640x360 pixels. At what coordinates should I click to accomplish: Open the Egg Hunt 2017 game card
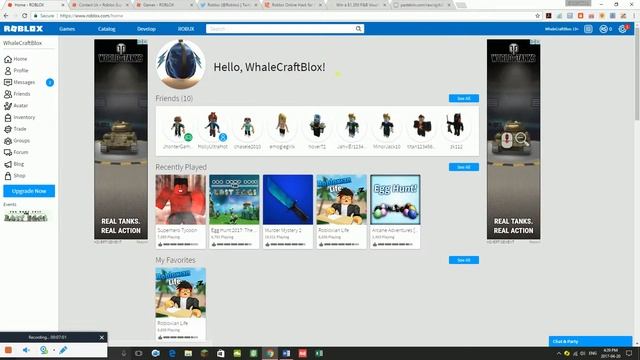[234, 211]
